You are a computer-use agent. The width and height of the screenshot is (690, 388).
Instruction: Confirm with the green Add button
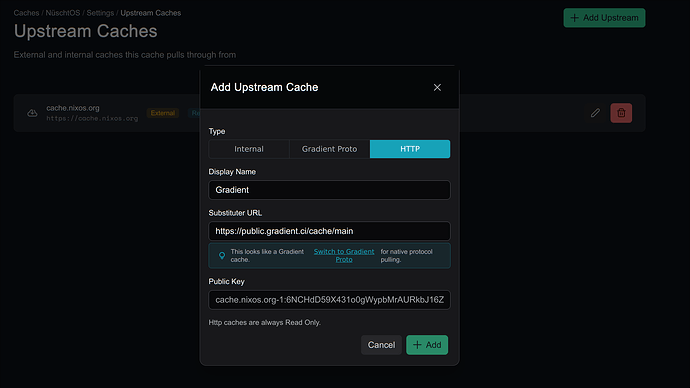(427, 345)
